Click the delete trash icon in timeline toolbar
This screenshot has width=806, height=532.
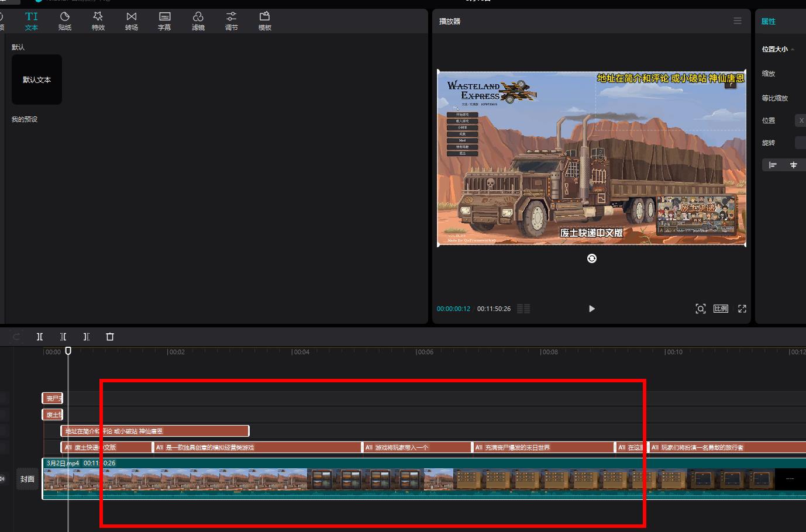pos(110,337)
